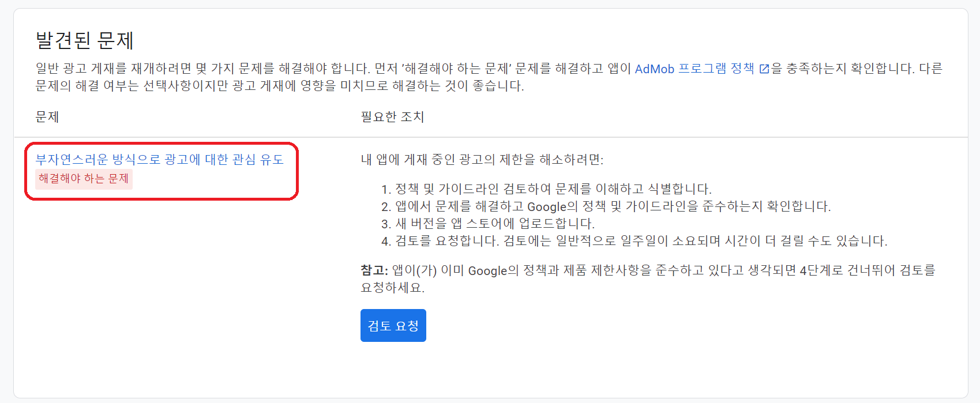The image size is (980, 403).
Task: Click the 해결해야 하는 문제 red badge
Action: (x=84, y=179)
